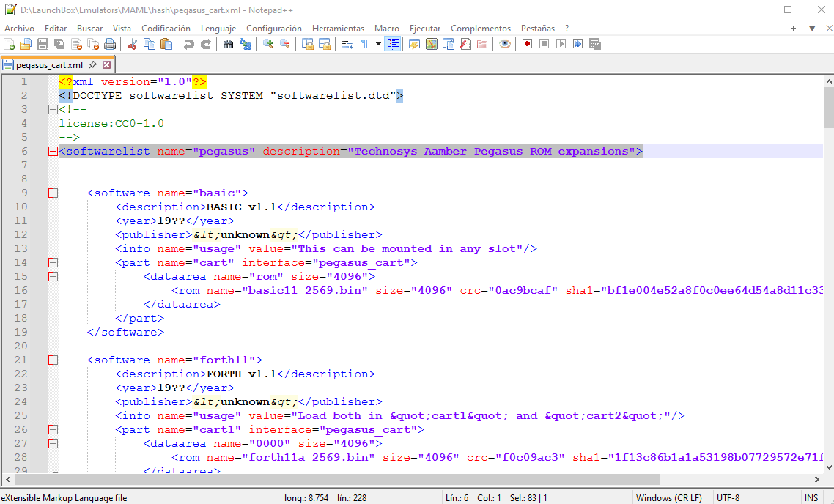Show the Document List panel icon

(x=449, y=44)
